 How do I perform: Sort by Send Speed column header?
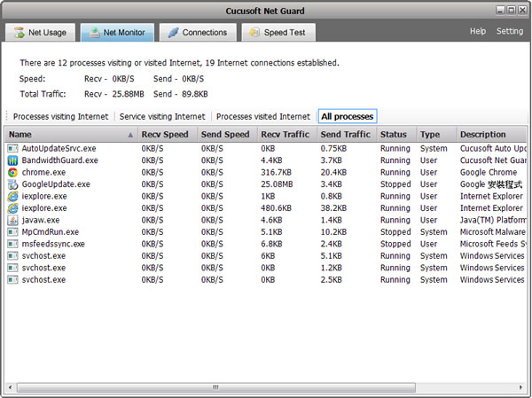click(x=227, y=135)
